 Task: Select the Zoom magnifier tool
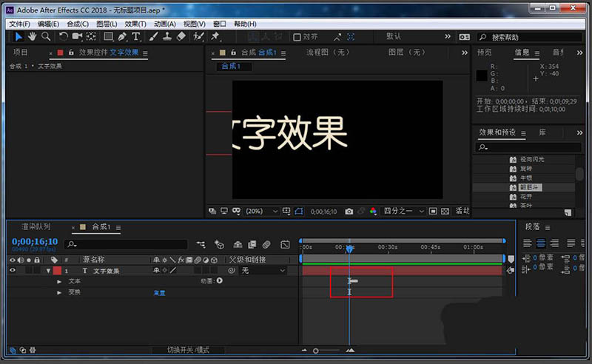45,36
